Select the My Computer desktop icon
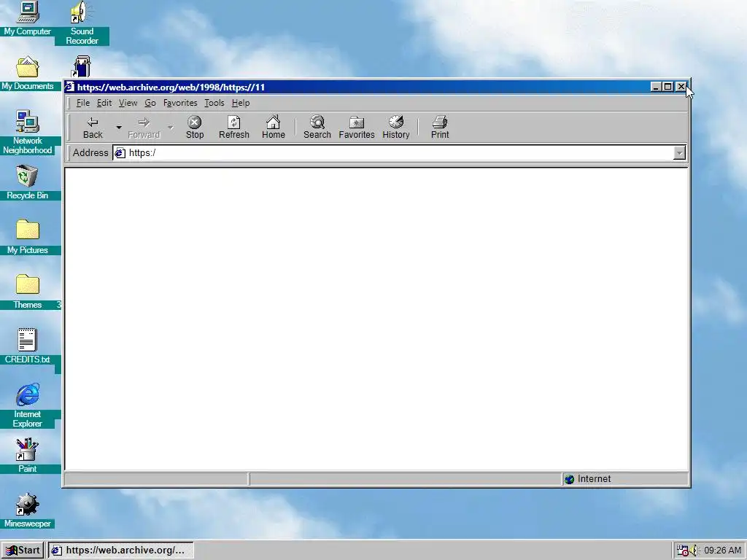 (28, 19)
